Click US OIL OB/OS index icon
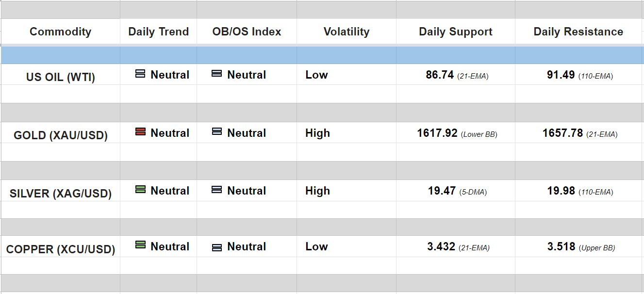The height and width of the screenshot is (294, 644). click(217, 74)
